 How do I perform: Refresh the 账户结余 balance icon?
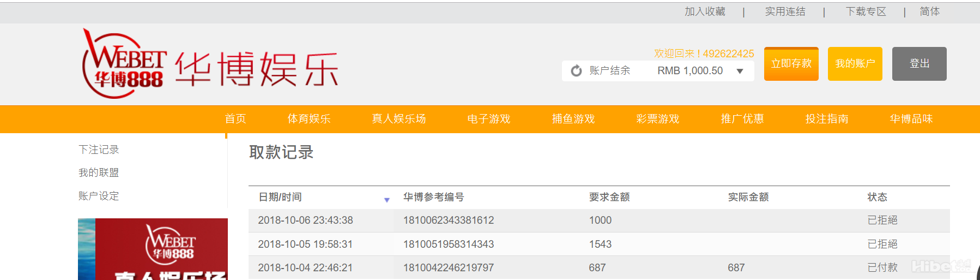point(576,71)
